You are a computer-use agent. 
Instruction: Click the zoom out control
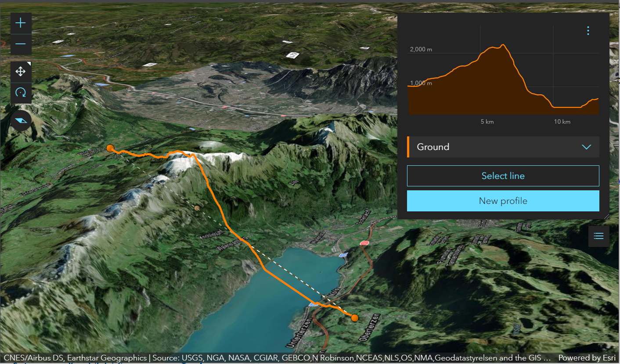pyautogui.click(x=21, y=44)
